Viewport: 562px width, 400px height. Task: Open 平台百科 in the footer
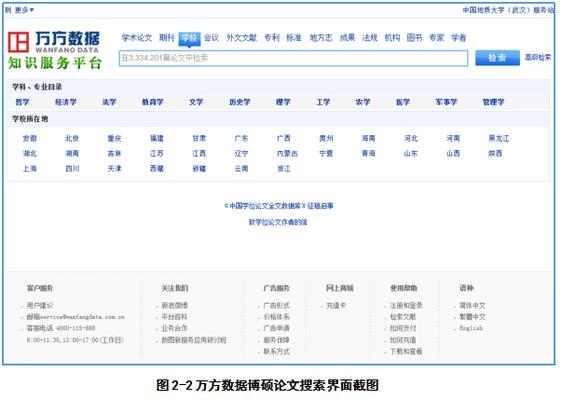tap(175, 317)
